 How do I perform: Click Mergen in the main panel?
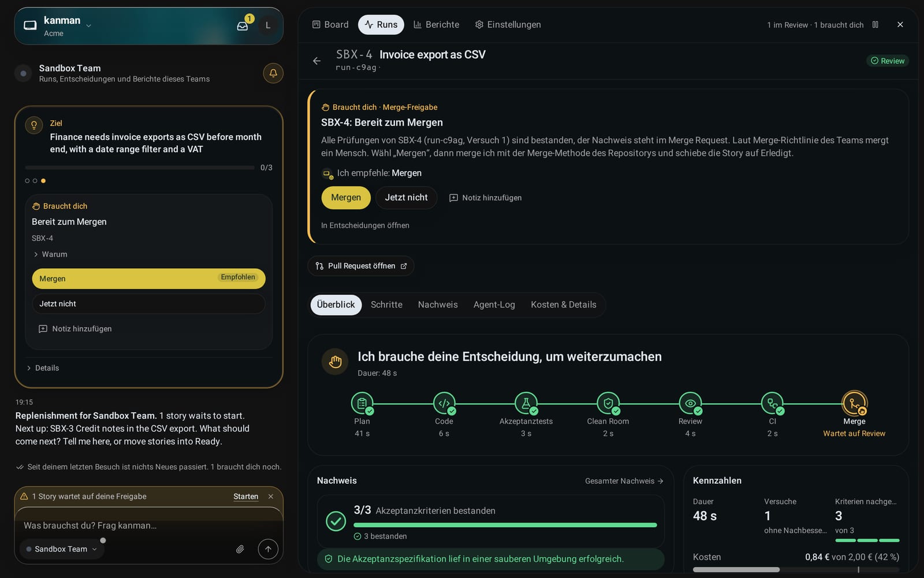[346, 198]
